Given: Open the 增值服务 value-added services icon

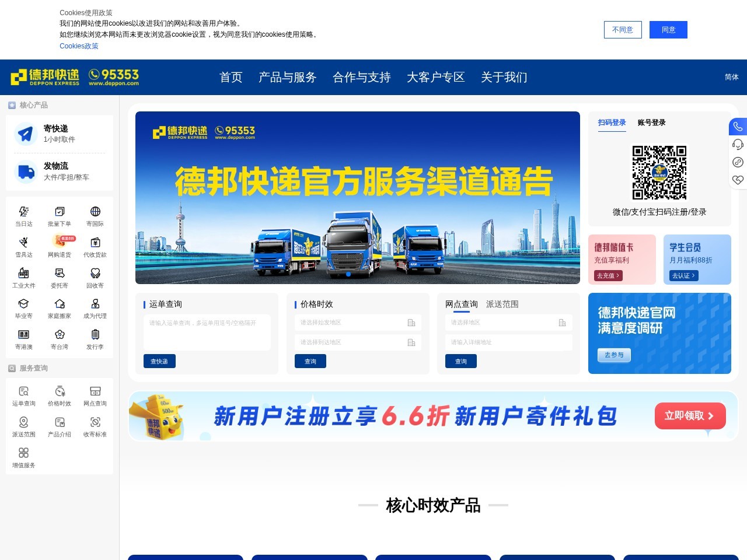Looking at the screenshot, I should click(24, 453).
